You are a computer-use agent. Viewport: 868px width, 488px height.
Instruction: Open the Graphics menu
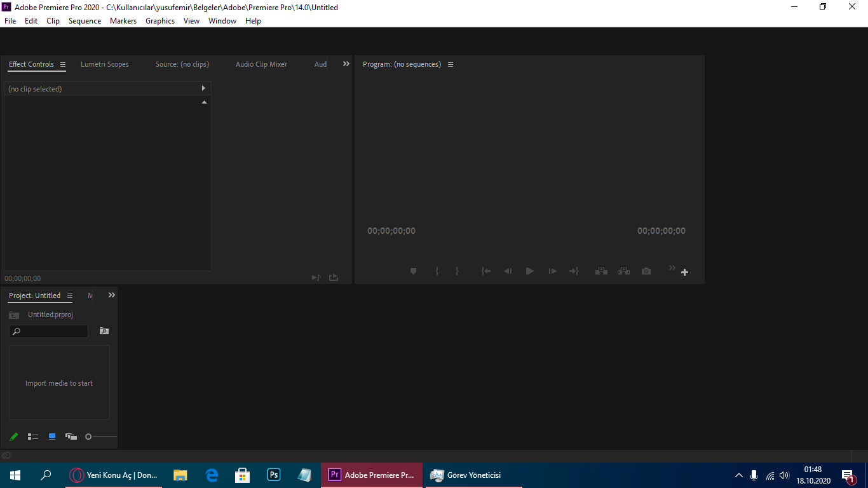point(160,21)
